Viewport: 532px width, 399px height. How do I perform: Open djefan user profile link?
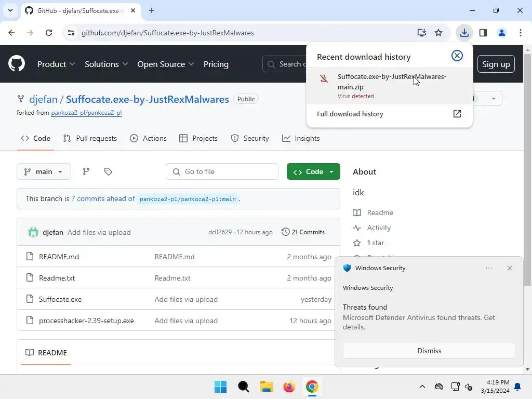click(x=43, y=99)
